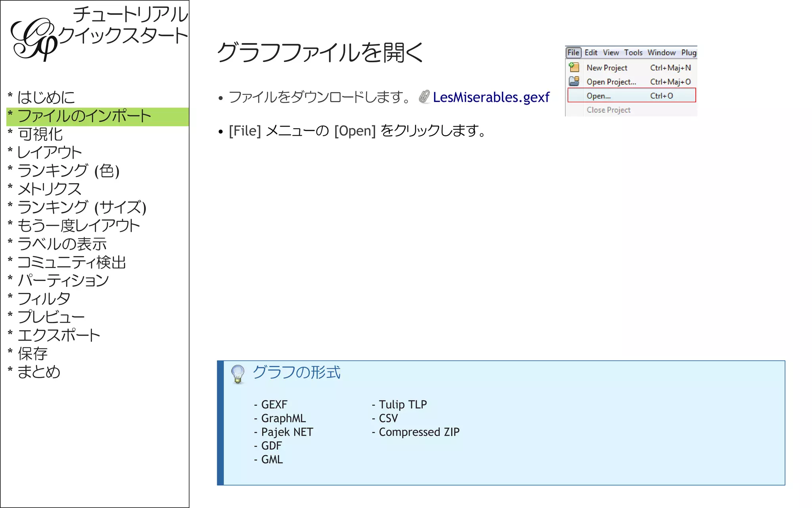This screenshot has height=508, width=812.
Task: Open the Edit menu
Action: click(x=591, y=52)
